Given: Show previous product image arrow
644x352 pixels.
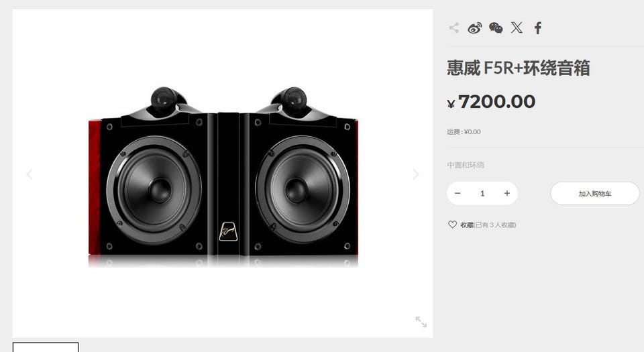Looking at the screenshot, I should 30,174.
